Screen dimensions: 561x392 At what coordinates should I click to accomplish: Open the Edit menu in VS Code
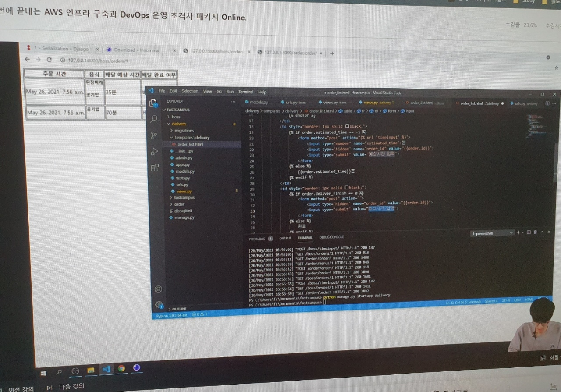[x=173, y=91]
